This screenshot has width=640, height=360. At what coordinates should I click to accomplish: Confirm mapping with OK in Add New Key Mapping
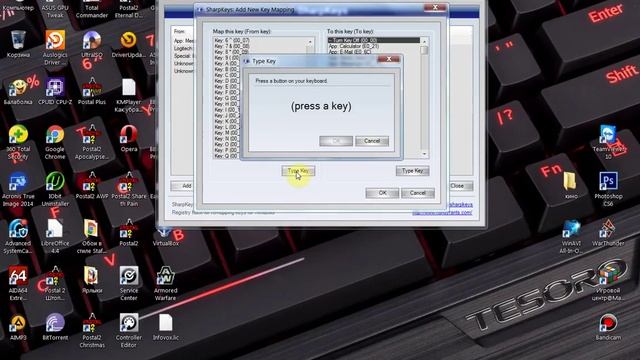coord(382,193)
